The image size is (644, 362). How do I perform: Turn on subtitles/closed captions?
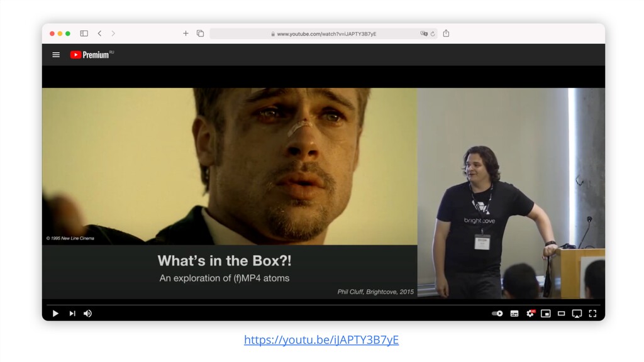tap(514, 314)
